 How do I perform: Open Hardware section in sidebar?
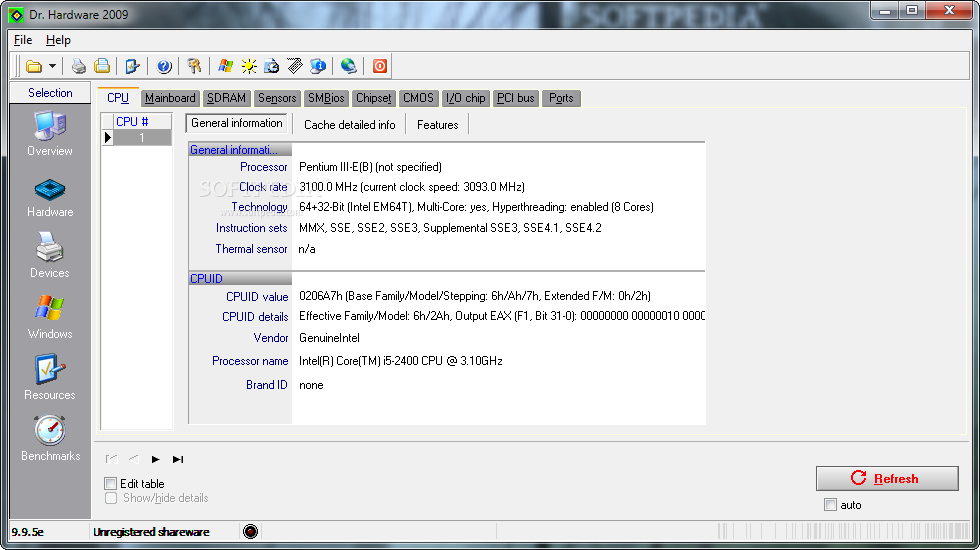click(x=50, y=198)
